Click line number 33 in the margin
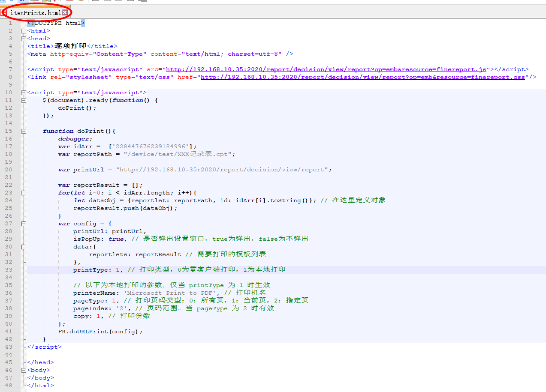546x392 pixels. tap(9, 270)
